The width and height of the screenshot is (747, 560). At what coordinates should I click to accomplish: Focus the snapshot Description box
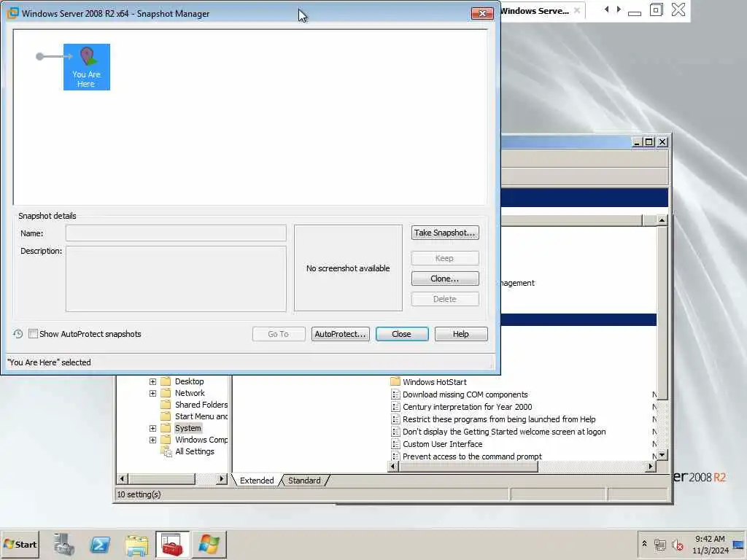(176, 279)
